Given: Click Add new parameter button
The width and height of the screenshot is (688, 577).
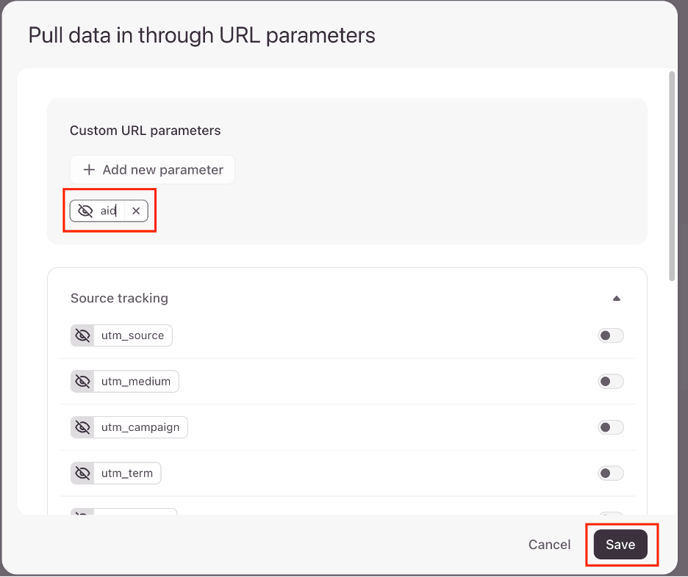Looking at the screenshot, I should (152, 169).
